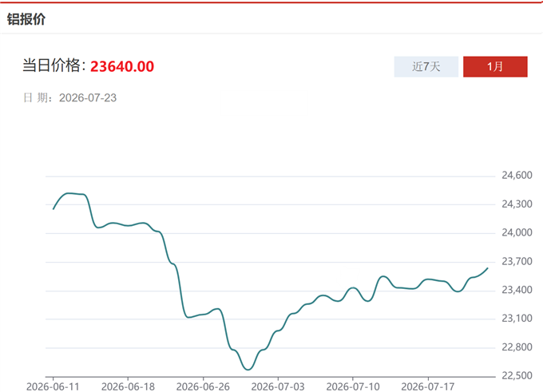Viewport: 543px width, 392px height.
Task: Click the 24,600 y-axis label
Action: click(x=517, y=176)
